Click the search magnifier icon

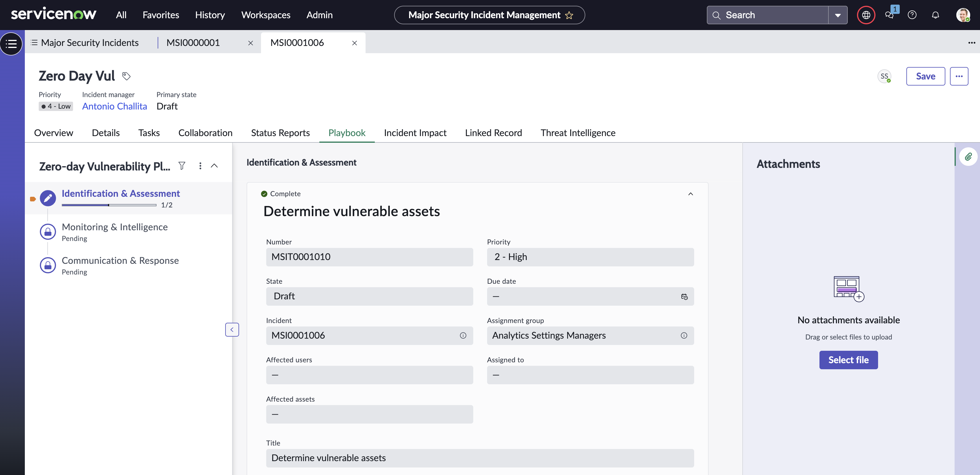tap(716, 15)
